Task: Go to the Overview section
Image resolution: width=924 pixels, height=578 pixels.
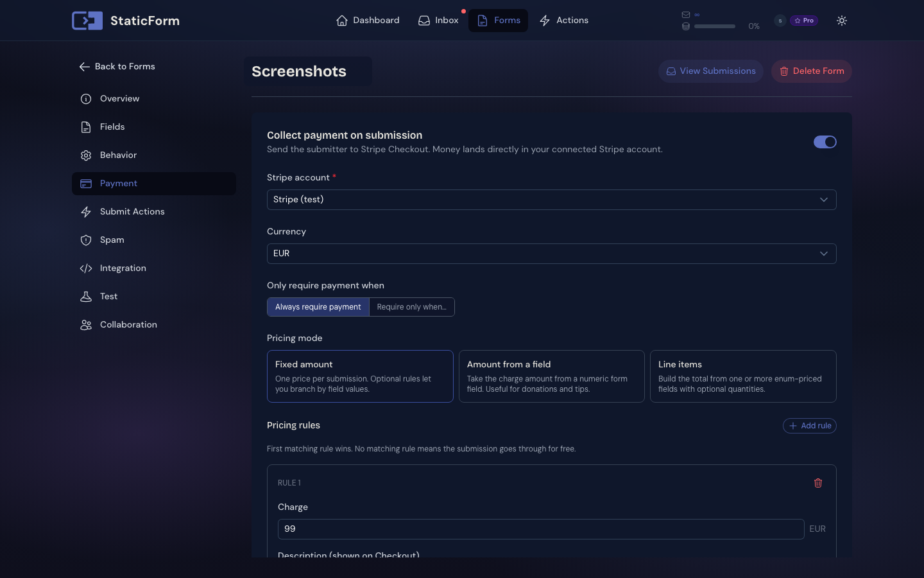Action: pos(154,99)
